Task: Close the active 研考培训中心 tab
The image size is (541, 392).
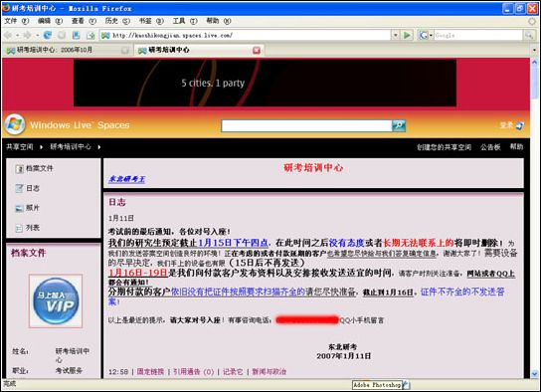Action: point(257,51)
